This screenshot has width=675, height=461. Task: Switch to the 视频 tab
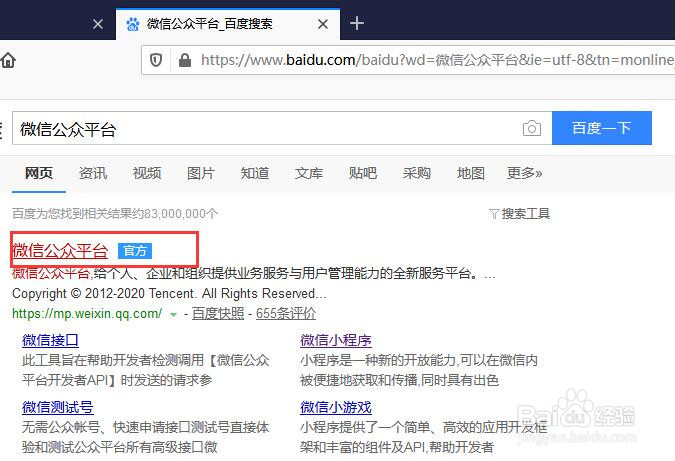point(147,173)
